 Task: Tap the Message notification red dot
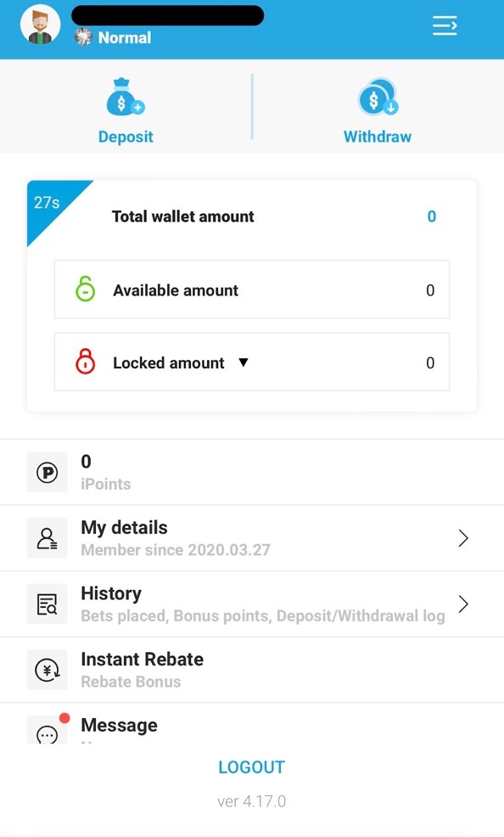pyautogui.click(x=64, y=717)
